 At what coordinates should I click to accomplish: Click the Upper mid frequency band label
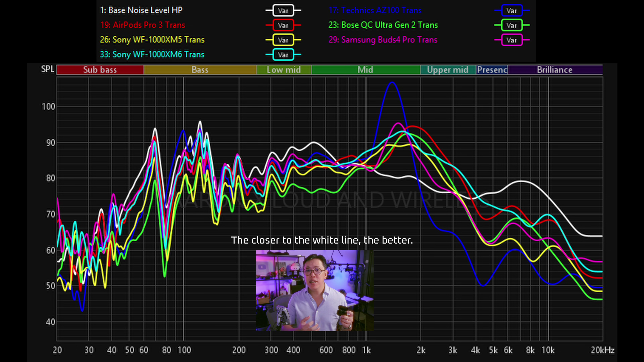pyautogui.click(x=448, y=70)
